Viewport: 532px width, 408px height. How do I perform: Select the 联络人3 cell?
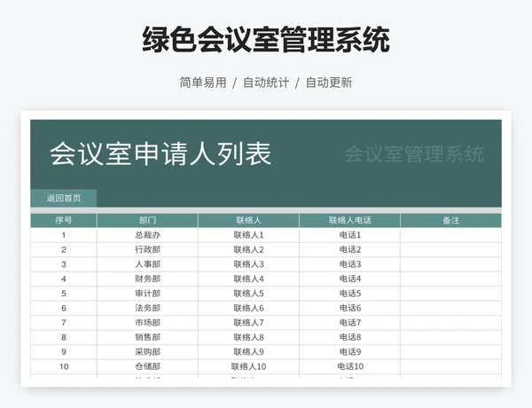(248, 264)
